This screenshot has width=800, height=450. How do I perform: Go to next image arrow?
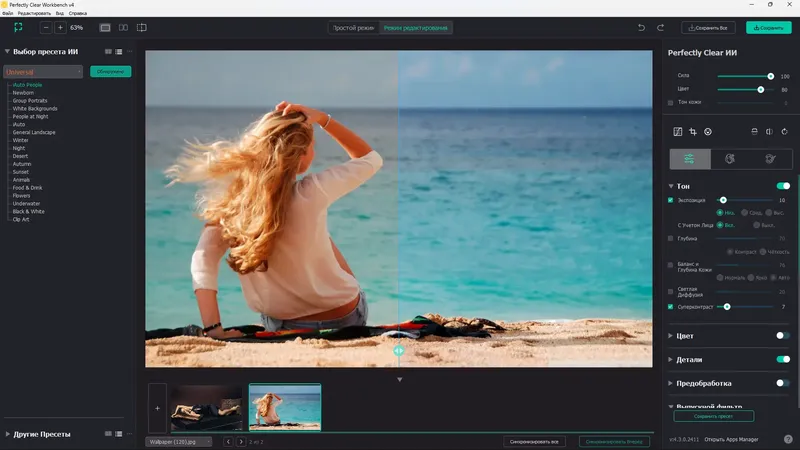point(241,442)
